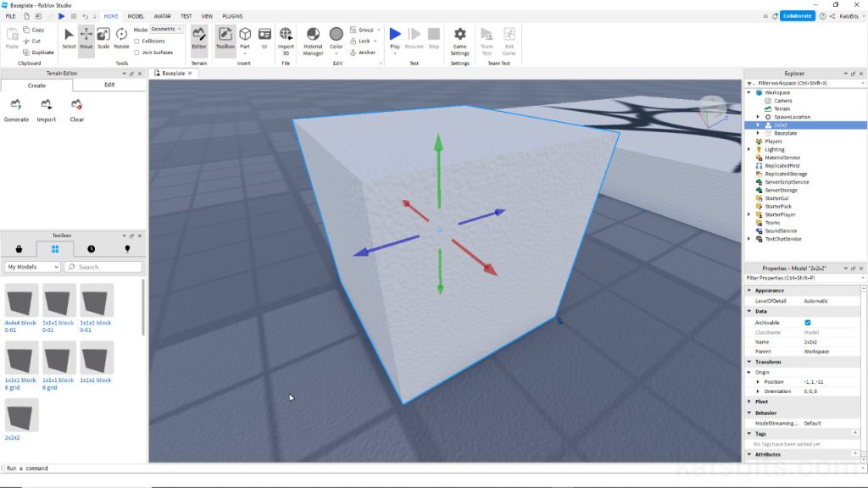
Task: Switch to the MODEL ribbon tab
Action: (136, 15)
